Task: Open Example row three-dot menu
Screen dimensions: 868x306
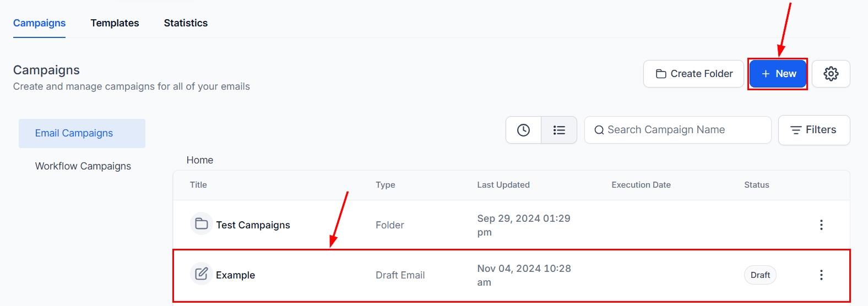Action: (821, 275)
